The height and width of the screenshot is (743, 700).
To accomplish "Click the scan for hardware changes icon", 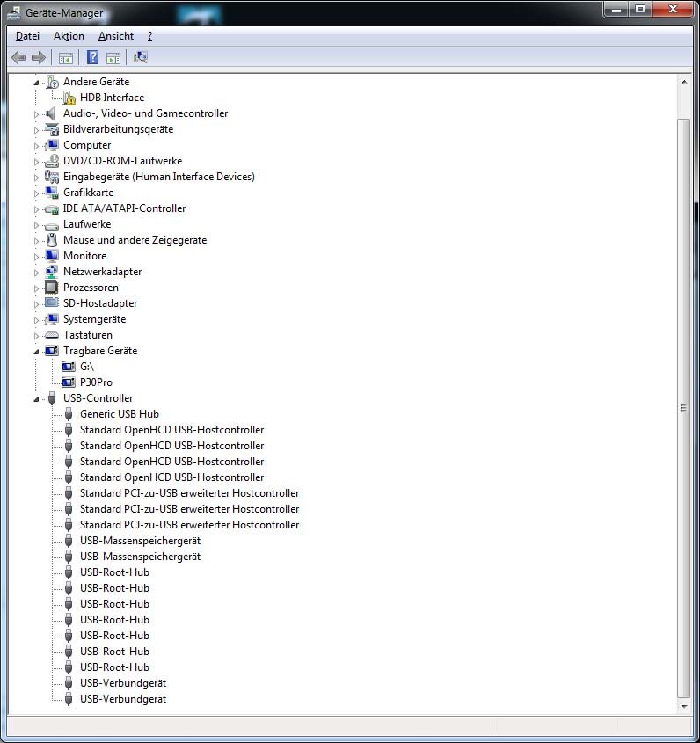I will tap(141, 57).
